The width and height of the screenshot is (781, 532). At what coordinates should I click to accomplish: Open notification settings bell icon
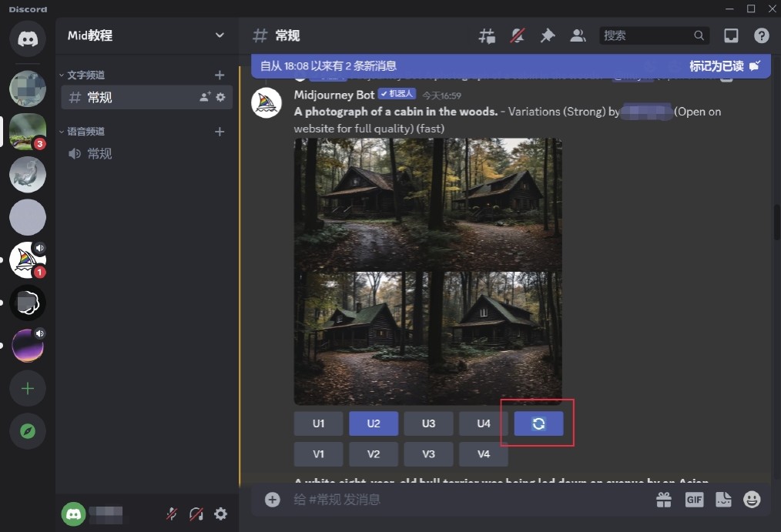tap(517, 36)
